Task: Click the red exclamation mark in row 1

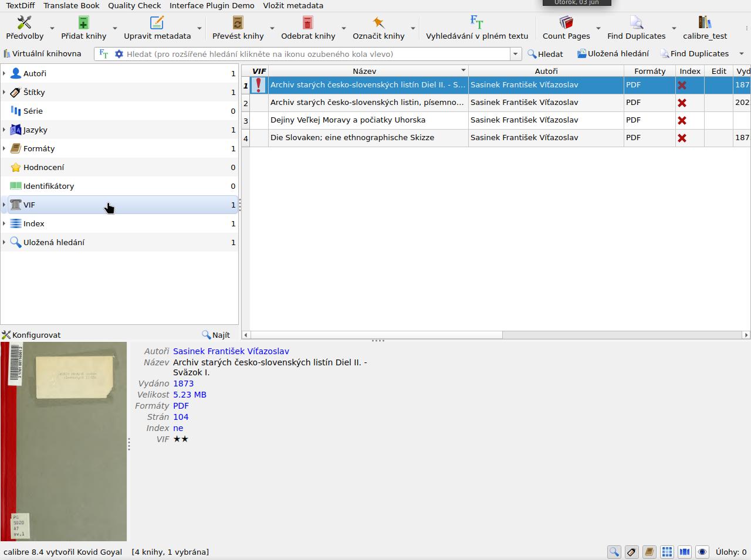Action: [x=258, y=85]
